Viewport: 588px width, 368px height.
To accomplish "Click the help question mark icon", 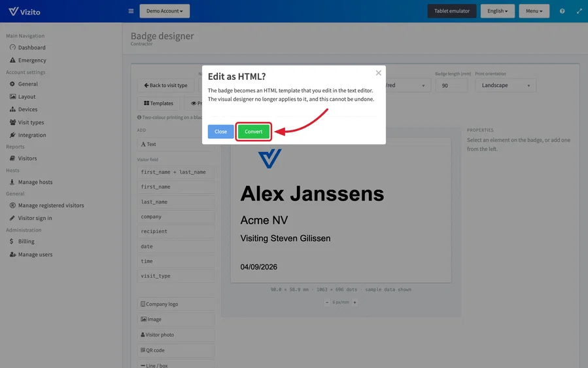I will coord(562,11).
